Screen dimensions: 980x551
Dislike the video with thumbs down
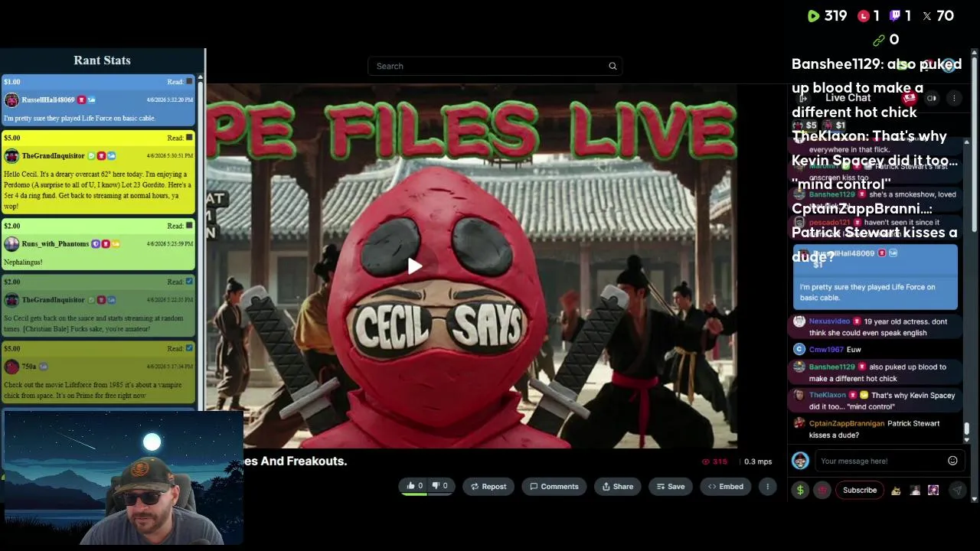click(x=439, y=486)
